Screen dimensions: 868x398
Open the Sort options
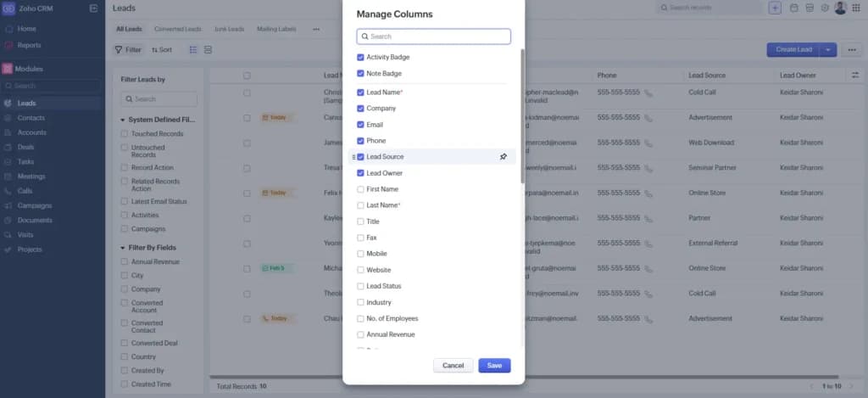pos(162,50)
